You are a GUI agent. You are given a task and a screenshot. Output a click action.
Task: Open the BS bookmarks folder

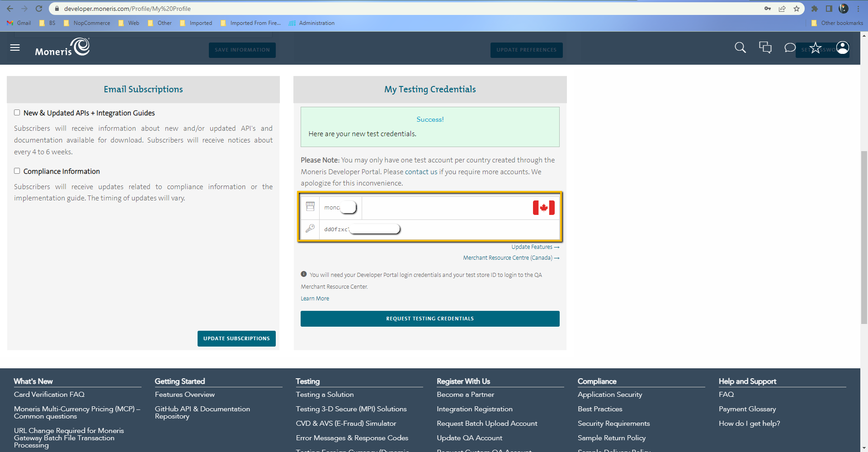click(47, 23)
